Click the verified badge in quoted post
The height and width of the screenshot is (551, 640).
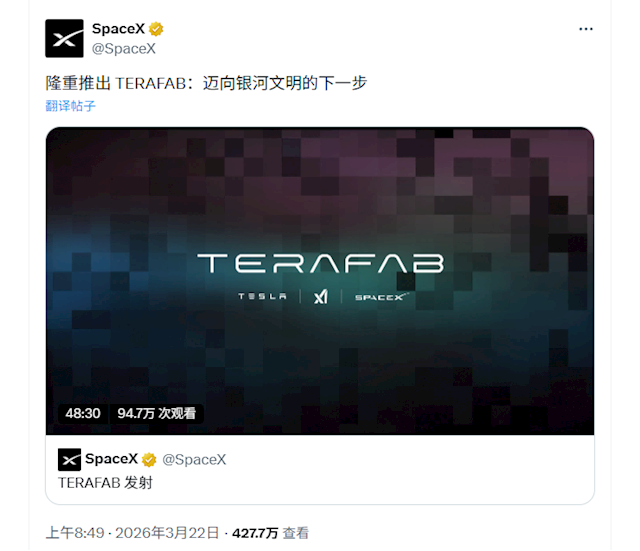[x=149, y=460]
